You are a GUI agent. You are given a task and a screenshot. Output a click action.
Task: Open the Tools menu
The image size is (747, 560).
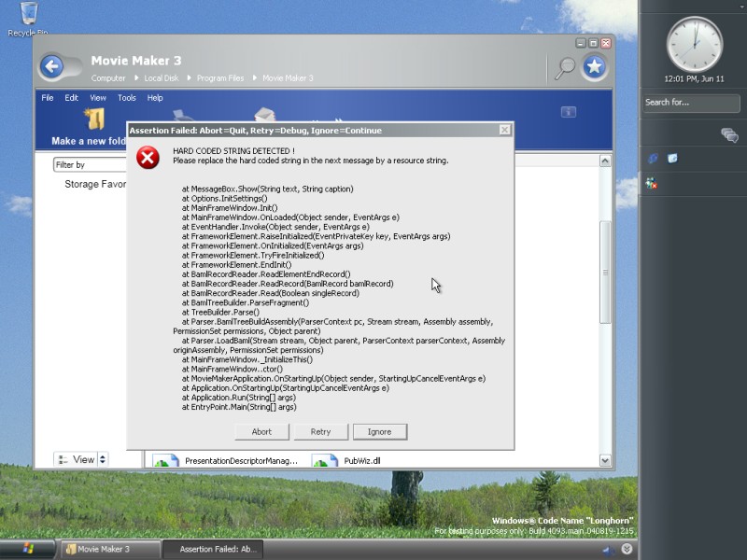[127, 98]
